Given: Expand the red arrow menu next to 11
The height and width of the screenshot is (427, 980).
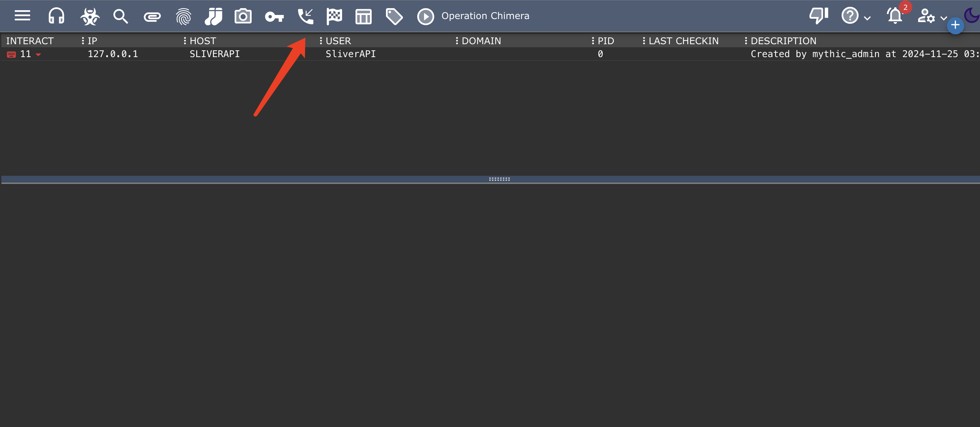Looking at the screenshot, I should pyautogui.click(x=38, y=55).
